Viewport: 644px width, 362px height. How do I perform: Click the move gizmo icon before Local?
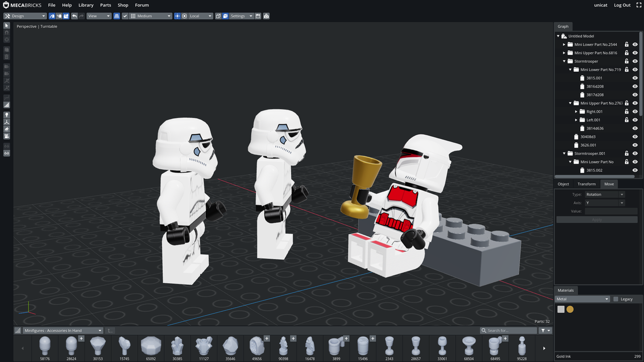coord(177,16)
